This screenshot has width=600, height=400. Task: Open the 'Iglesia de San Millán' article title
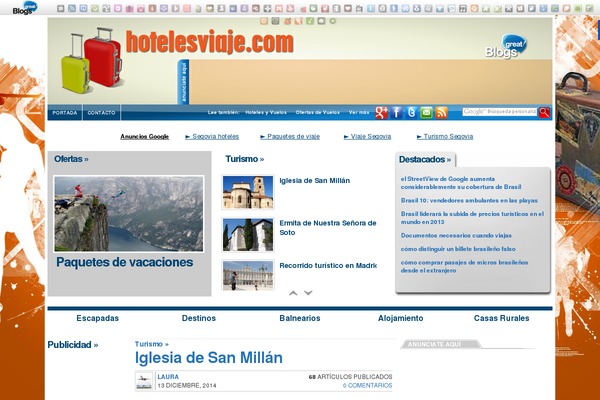coord(209,358)
